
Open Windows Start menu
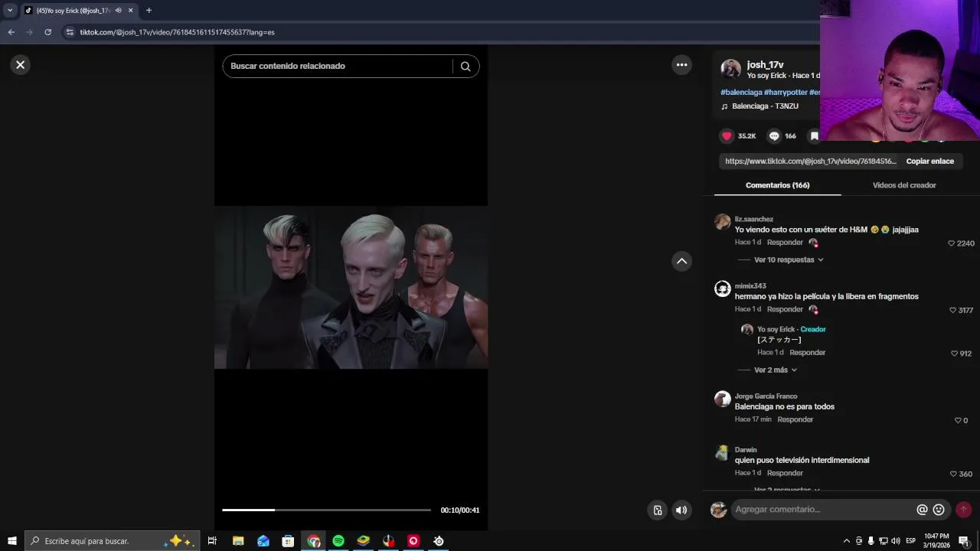click(11, 541)
